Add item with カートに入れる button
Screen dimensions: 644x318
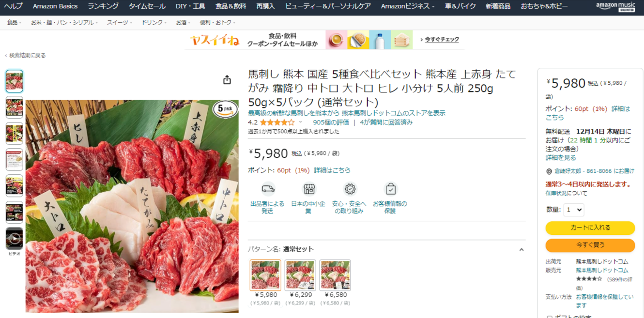point(590,228)
